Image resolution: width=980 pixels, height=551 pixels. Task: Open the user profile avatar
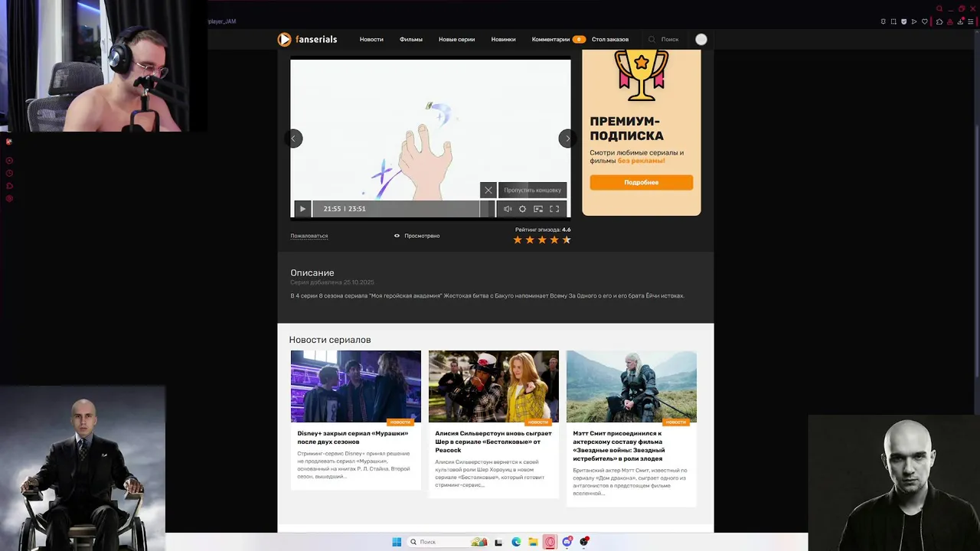(x=701, y=39)
